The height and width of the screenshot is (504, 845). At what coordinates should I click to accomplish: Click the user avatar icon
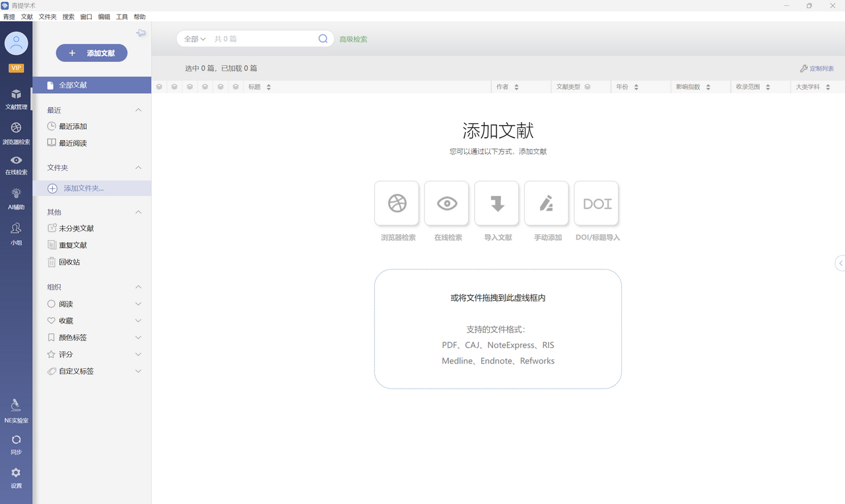(16, 44)
